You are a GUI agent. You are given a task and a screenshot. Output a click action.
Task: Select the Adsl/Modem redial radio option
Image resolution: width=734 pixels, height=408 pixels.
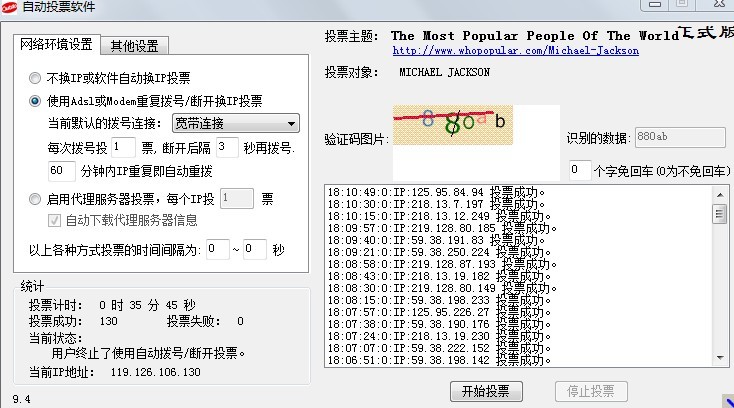[36, 100]
